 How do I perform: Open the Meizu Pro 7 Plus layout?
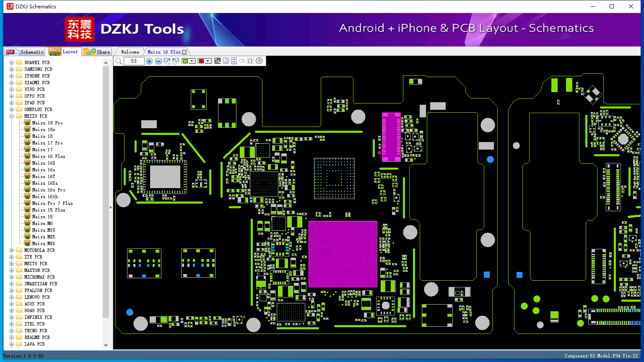pyautogui.click(x=52, y=203)
